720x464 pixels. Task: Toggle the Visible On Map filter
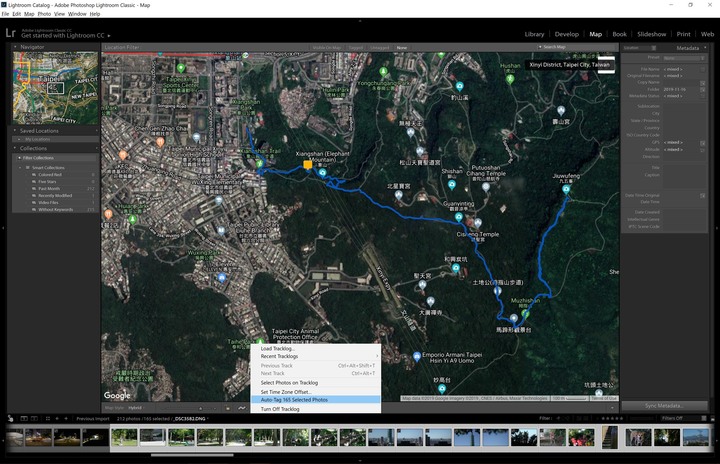[x=326, y=47]
